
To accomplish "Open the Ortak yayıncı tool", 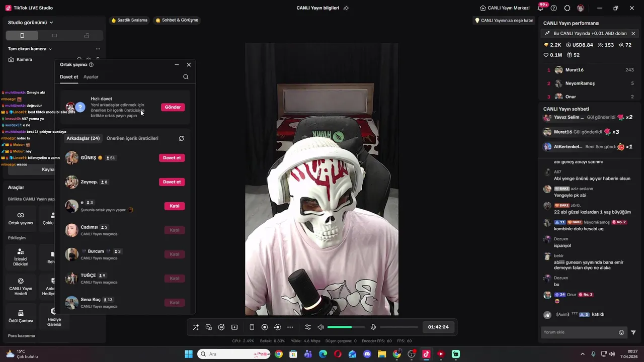I will (21, 219).
